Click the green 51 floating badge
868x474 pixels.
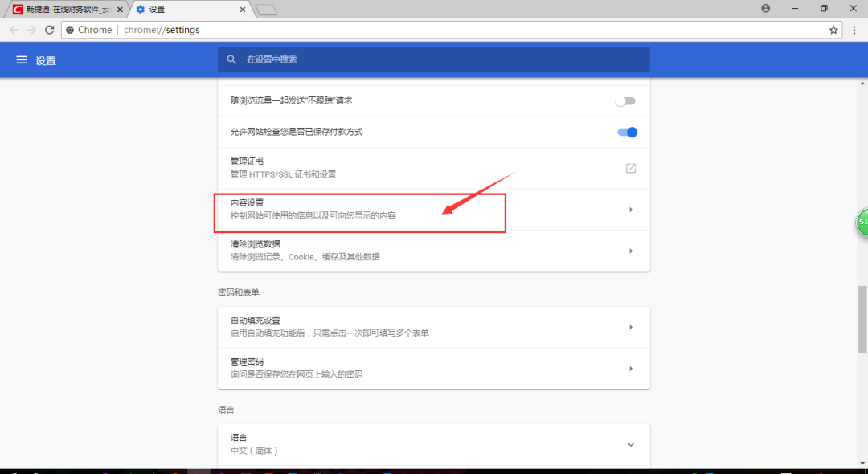862,222
